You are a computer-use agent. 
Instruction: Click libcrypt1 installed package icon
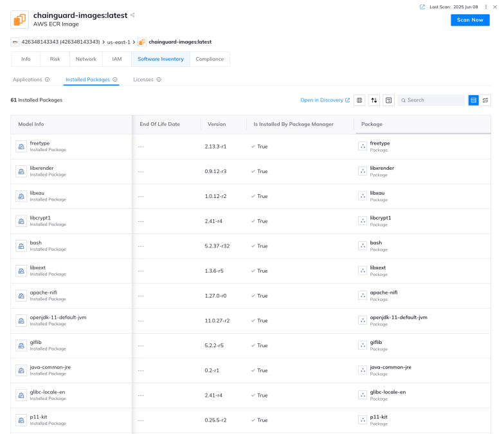pyautogui.click(x=21, y=221)
